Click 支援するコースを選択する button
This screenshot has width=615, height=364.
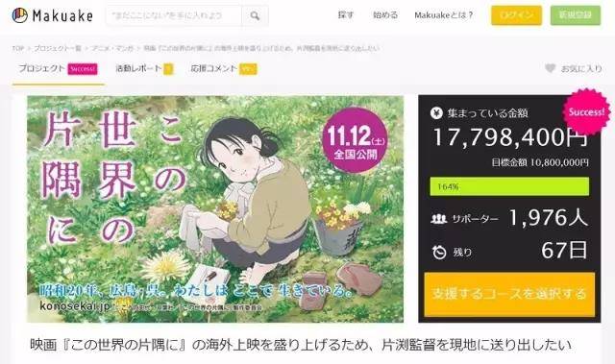[x=509, y=294]
